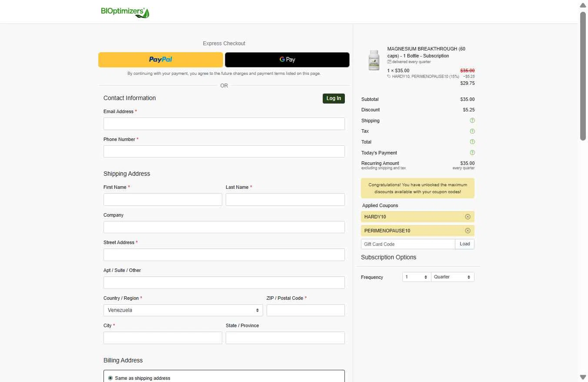Open the Tax help question icon
The image size is (588, 382).
click(x=472, y=131)
